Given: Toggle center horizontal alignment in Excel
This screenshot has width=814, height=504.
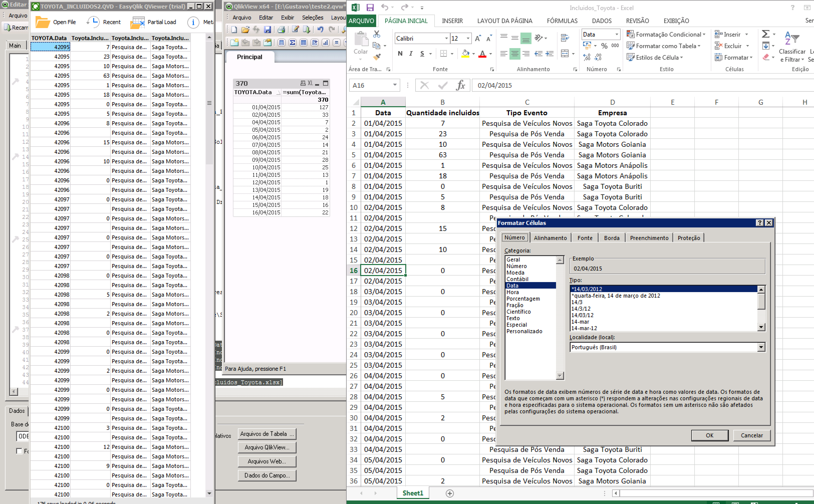Looking at the screenshot, I should [x=515, y=53].
